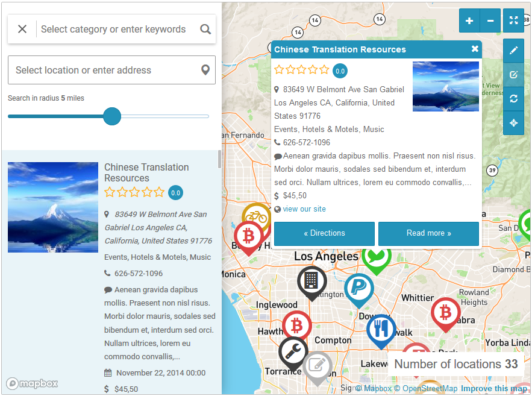The height and width of the screenshot is (396, 532).
Task: Toggle fullscreen map view
Action: tap(513, 20)
